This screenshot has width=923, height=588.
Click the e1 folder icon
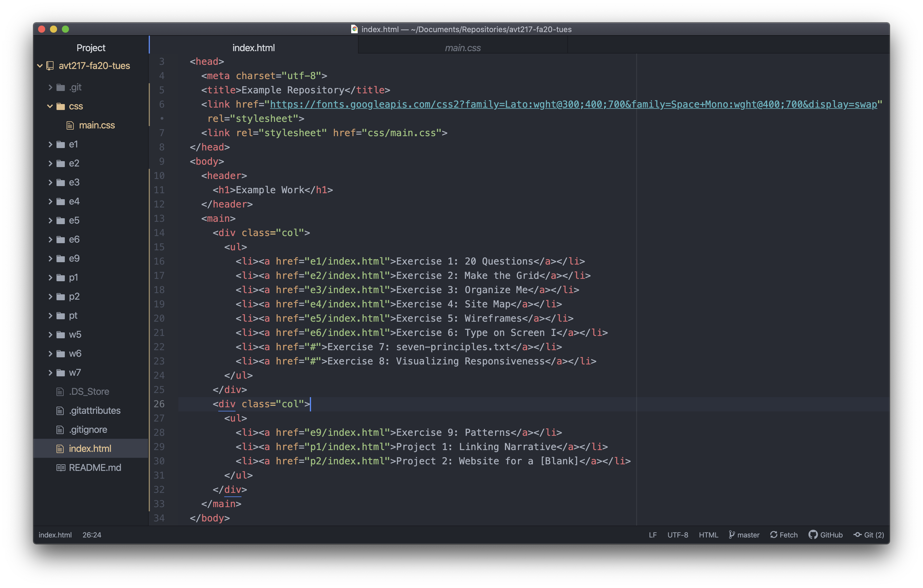tap(61, 144)
